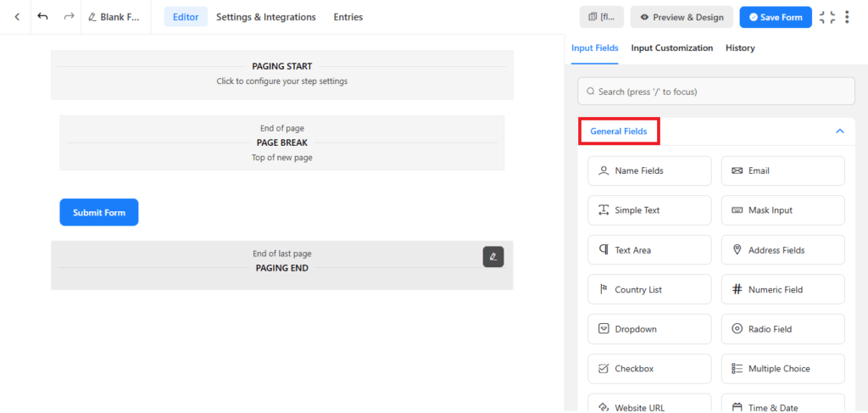Select the Input Fields tab

tap(594, 48)
